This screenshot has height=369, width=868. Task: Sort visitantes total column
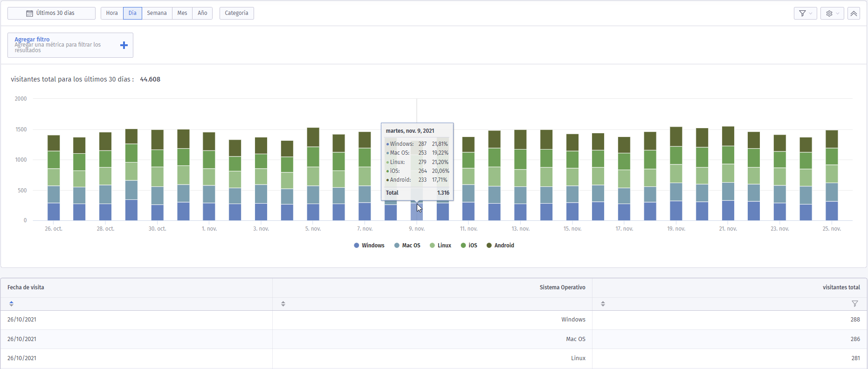[603, 304]
